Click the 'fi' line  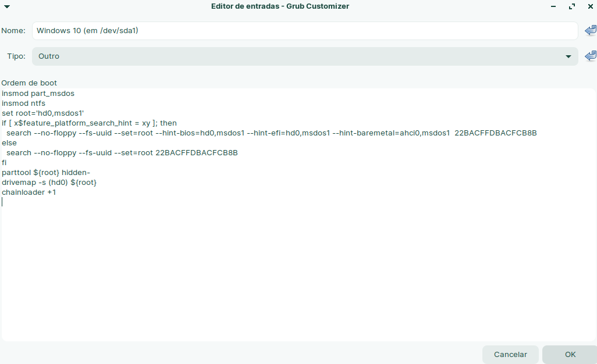point(4,163)
